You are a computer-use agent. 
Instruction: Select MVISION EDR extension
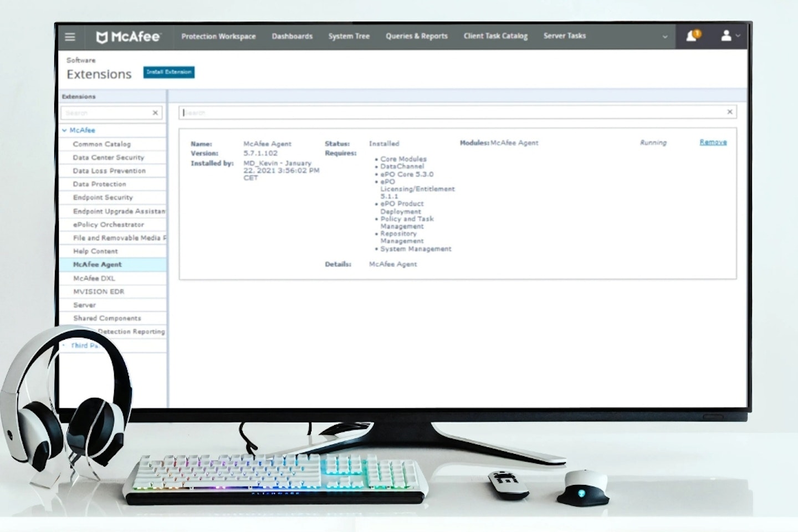99,291
